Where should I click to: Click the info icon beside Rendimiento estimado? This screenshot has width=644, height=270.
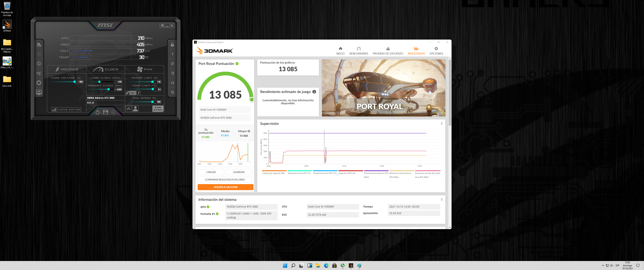pos(314,92)
